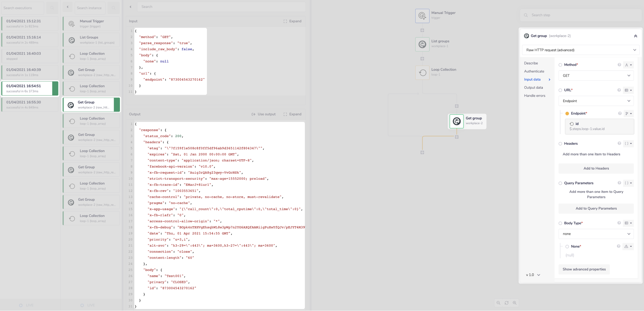Viewport: 644px width, 311px height.
Task: Reset the workflow canvas view
Action: point(507,303)
